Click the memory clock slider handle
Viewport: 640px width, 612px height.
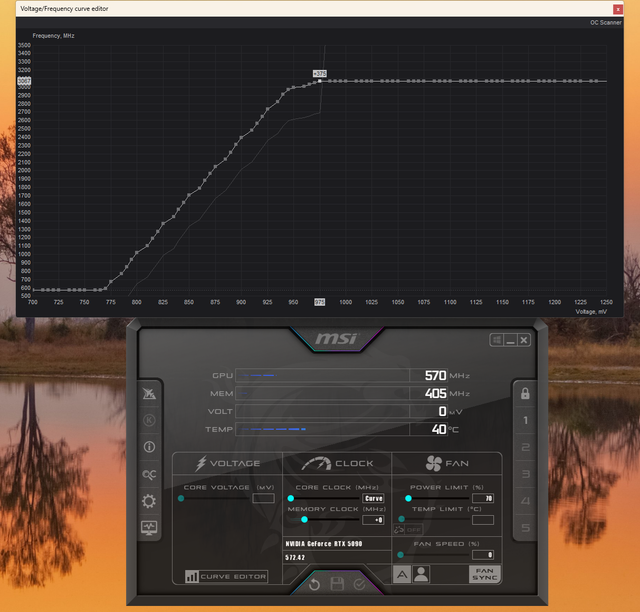tap(304, 520)
